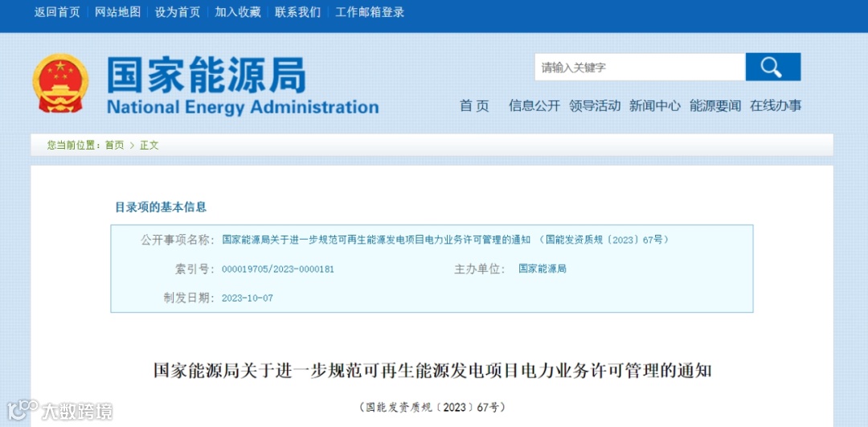Open the 联系我们 link

298,12
